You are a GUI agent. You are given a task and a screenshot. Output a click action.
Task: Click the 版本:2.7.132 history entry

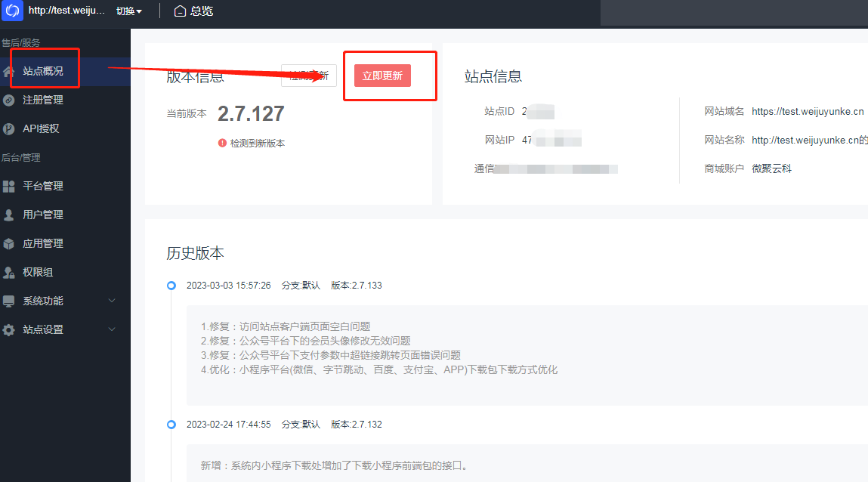(x=357, y=425)
